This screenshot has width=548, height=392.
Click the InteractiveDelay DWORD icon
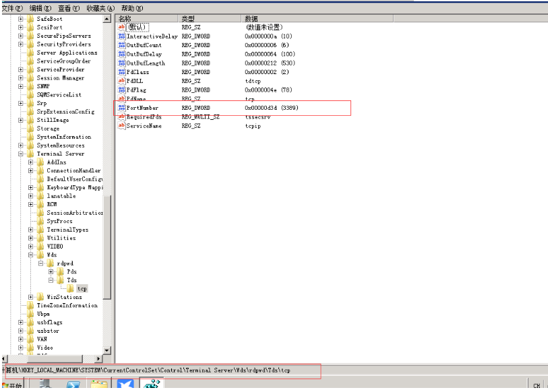point(122,36)
